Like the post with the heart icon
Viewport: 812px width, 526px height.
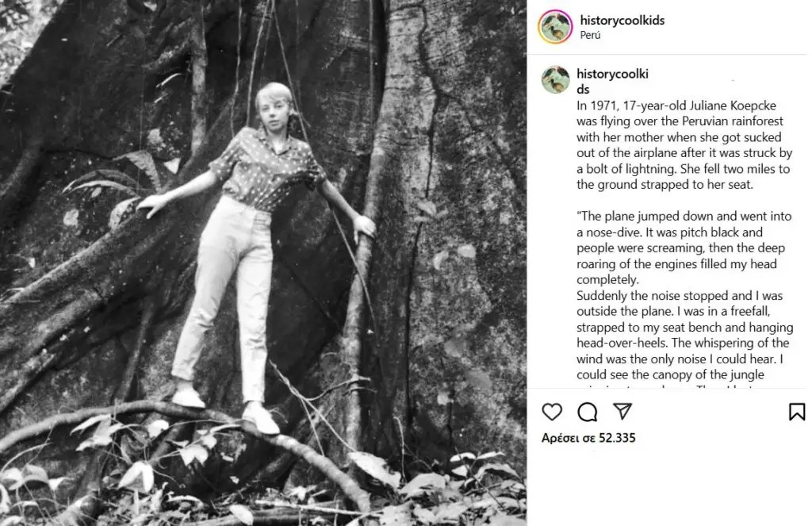[552, 412]
